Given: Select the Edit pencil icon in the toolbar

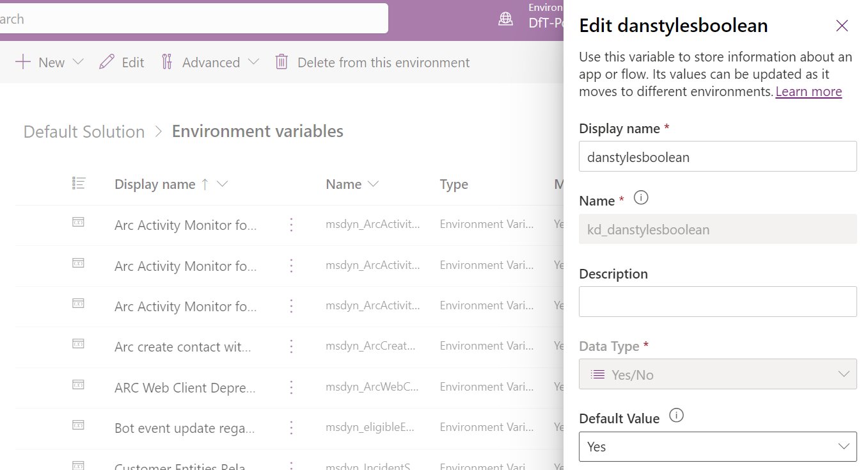Looking at the screenshot, I should 107,61.
